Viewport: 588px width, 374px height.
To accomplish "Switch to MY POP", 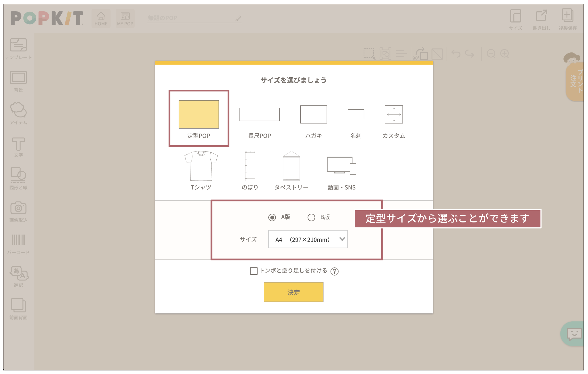I will click(125, 17).
